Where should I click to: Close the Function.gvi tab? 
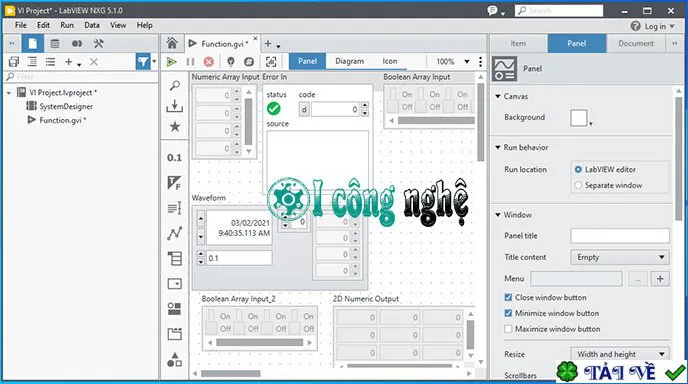click(x=255, y=39)
